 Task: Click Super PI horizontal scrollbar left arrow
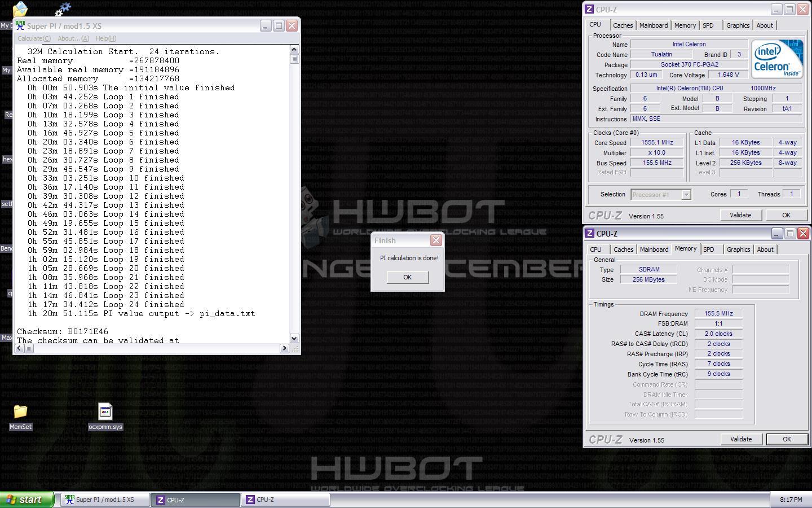click(x=19, y=348)
